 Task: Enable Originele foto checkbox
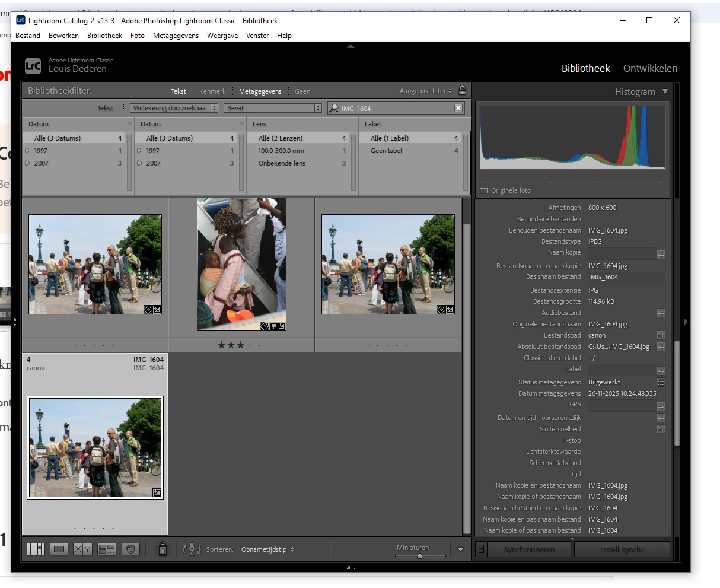tap(483, 190)
